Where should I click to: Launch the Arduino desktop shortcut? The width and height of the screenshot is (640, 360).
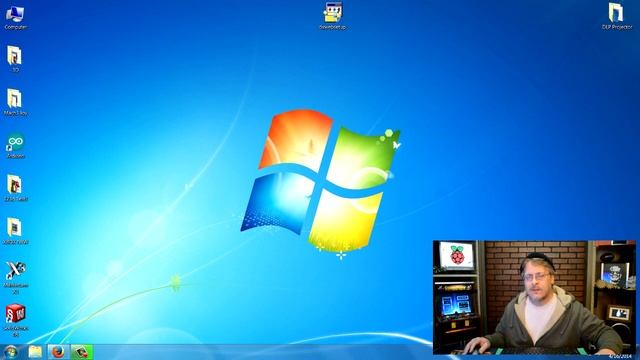(x=16, y=145)
